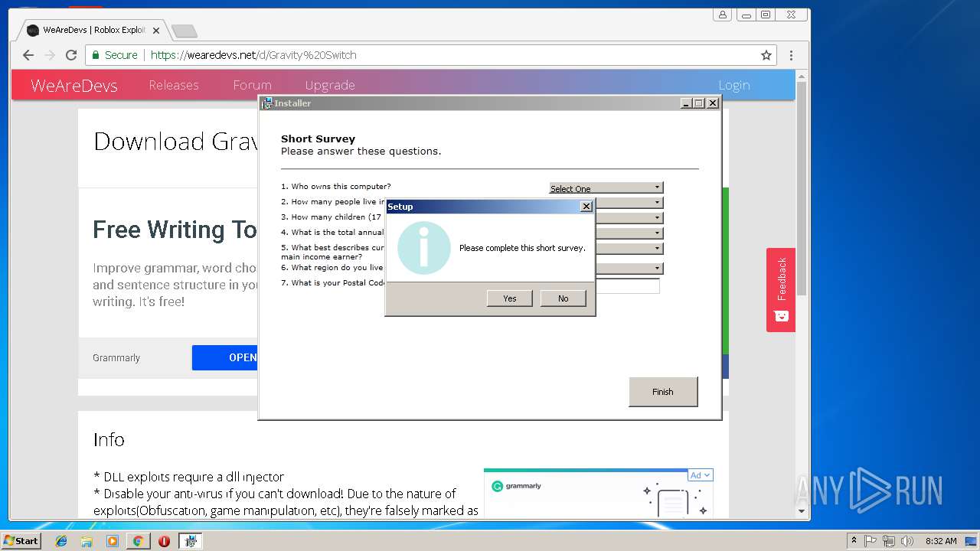Click the Finish button in Installer

point(663,392)
